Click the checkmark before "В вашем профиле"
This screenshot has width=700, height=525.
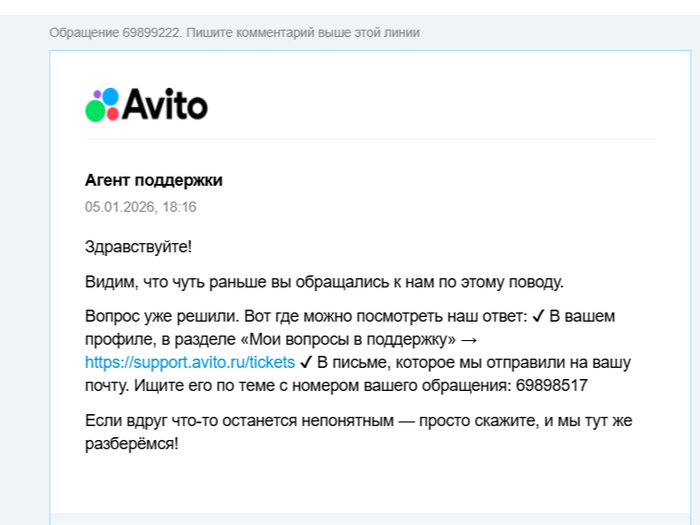(x=538, y=316)
